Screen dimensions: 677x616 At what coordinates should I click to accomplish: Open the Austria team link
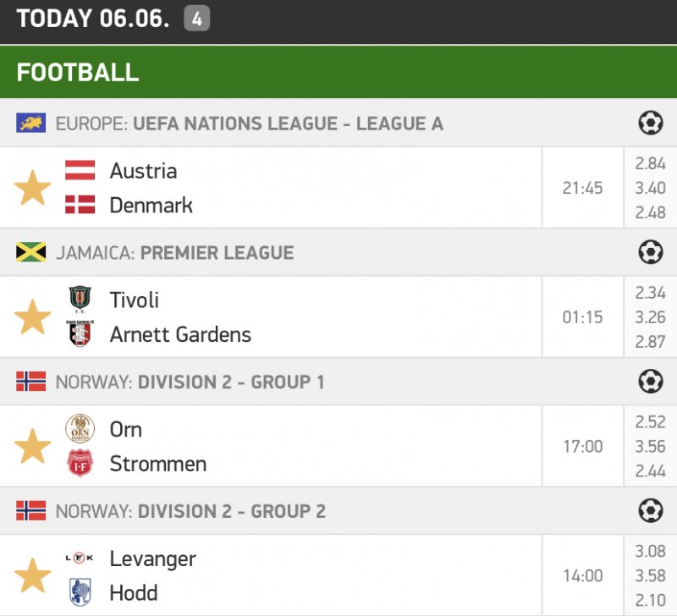143,171
